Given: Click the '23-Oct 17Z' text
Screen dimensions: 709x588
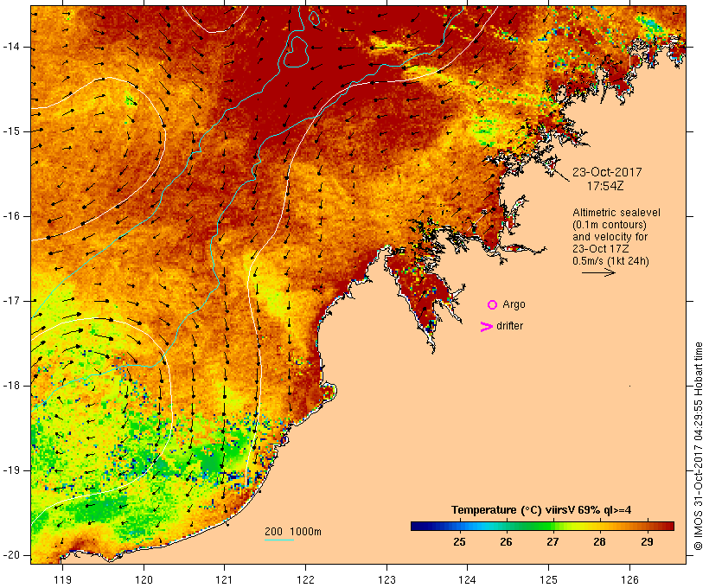Looking at the screenshot, I should [x=600, y=249].
